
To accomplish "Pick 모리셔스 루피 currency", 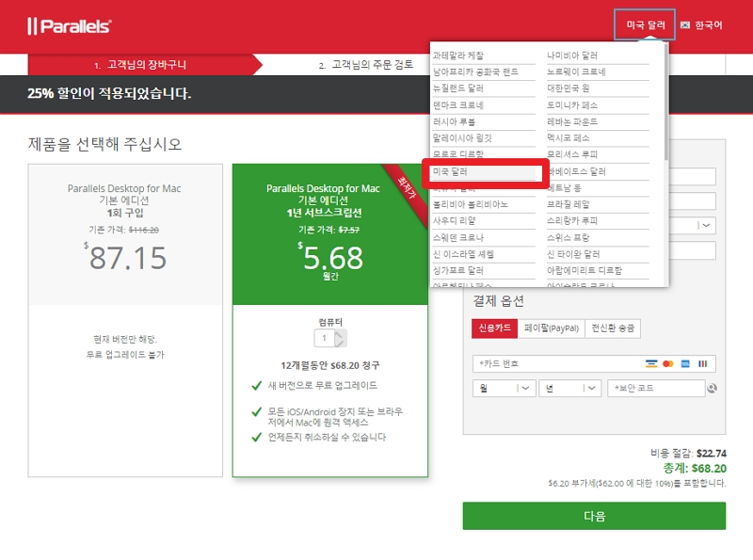I will (x=598, y=154).
